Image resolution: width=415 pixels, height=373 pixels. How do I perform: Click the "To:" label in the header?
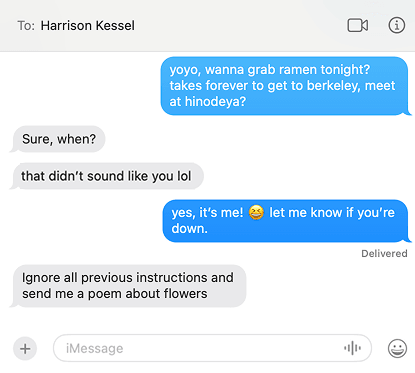26,26
